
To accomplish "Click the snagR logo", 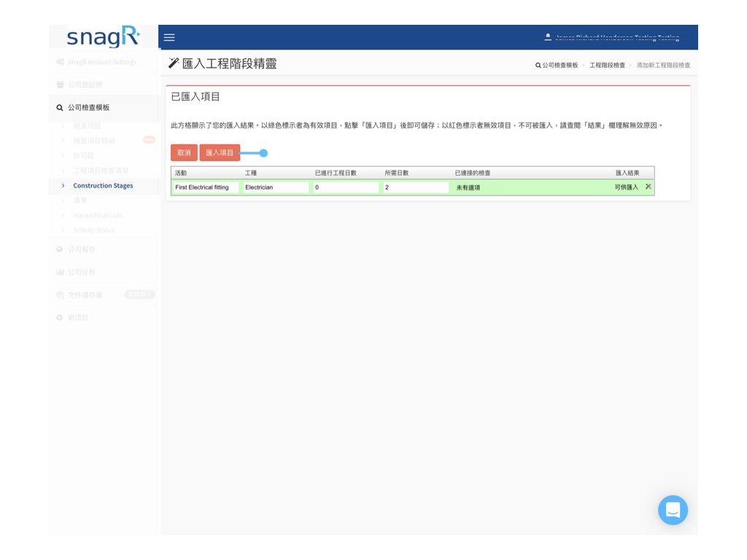I will pyautogui.click(x=104, y=36).
